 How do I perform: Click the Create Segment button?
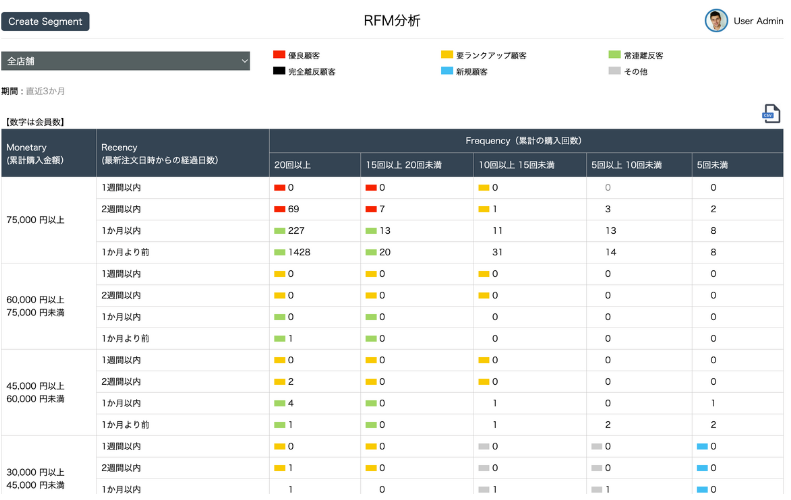45,22
